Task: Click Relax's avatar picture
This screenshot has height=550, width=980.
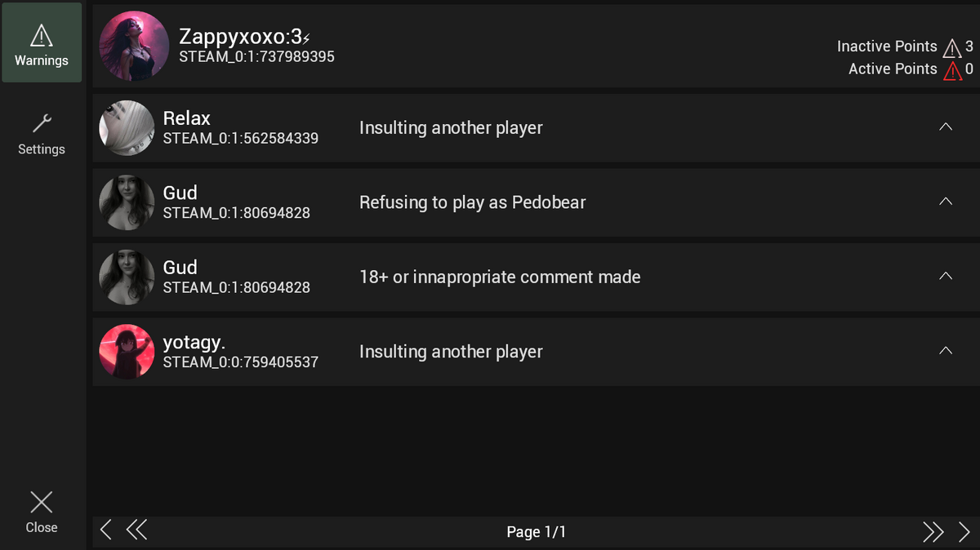Action: (x=127, y=128)
